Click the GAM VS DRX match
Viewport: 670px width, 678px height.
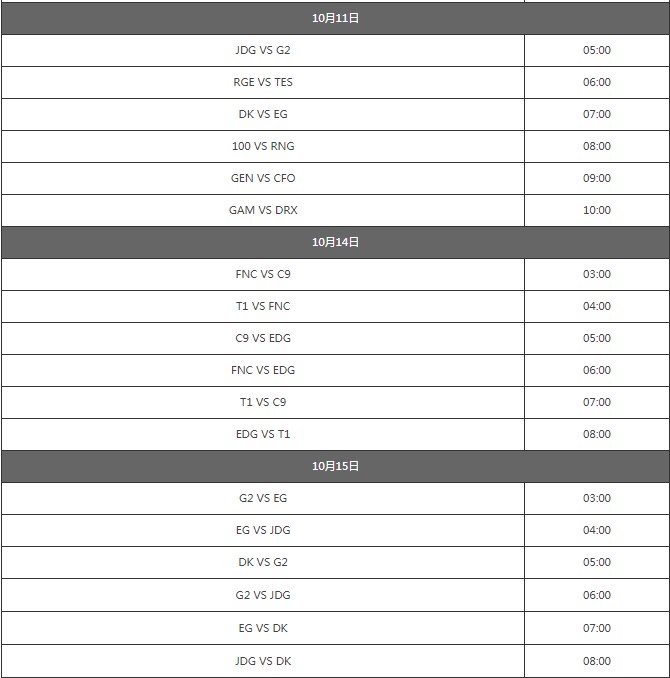click(263, 210)
